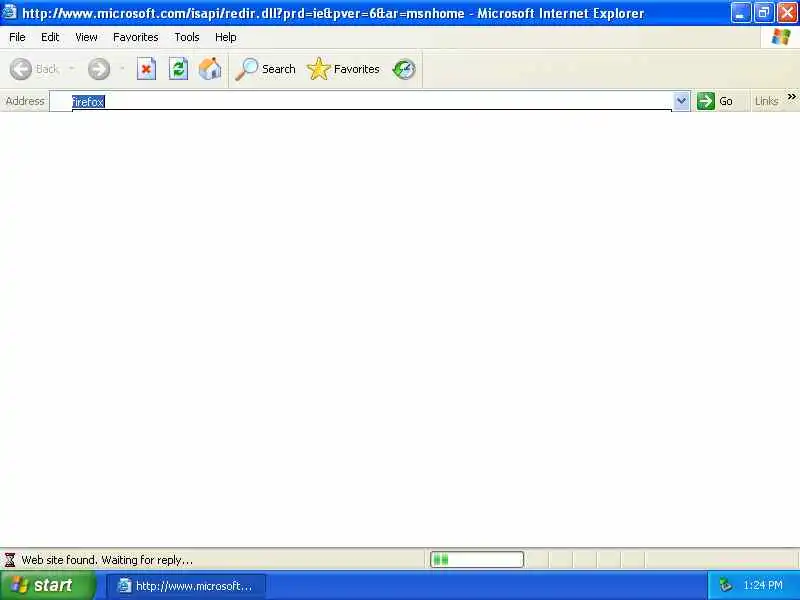Expand the toolbar overflow chevron near Links
Screen dimensions: 800x600
tap(791, 96)
